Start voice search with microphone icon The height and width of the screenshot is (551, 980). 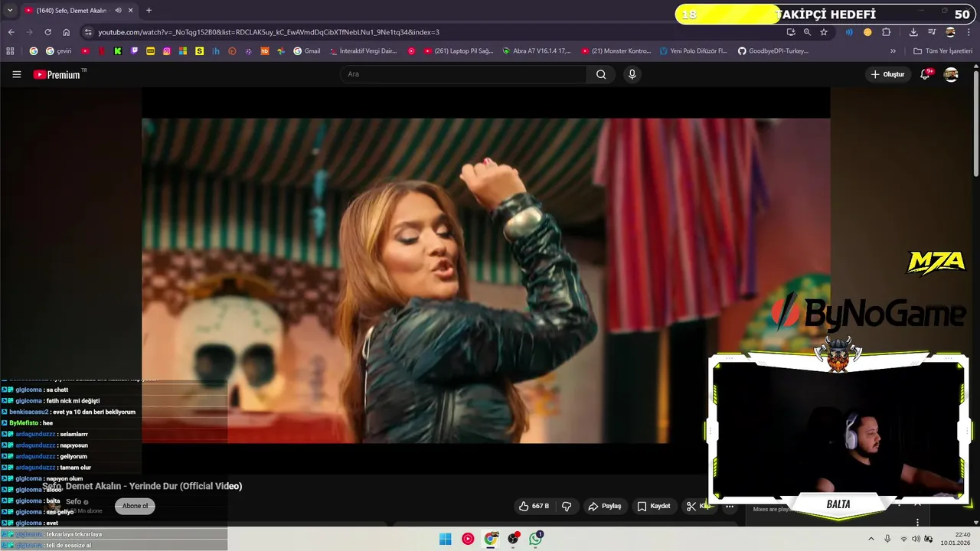(x=632, y=74)
